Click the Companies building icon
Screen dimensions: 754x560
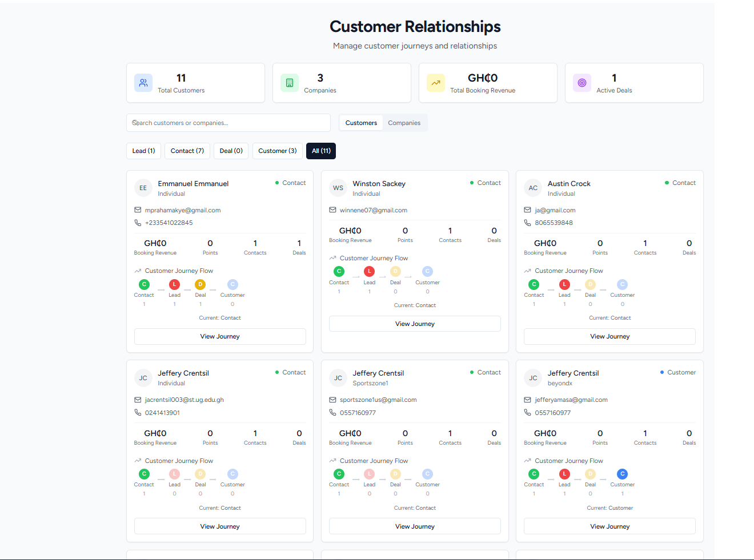pyautogui.click(x=290, y=83)
